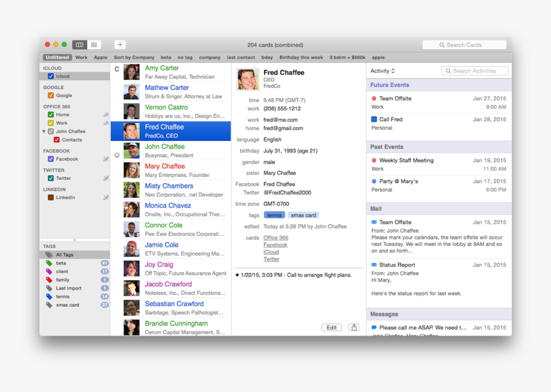Open the Activity dropdown menu
Viewport: 551px width, 392px height.
382,71
